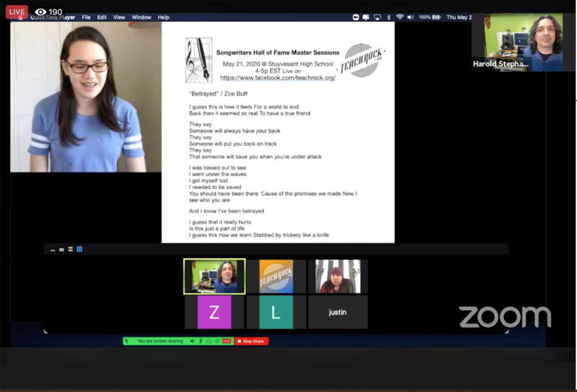The height and width of the screenshot is (392, 577).
Task: Open the screen mirroring display menu bar icon
Action: [366, 17]
